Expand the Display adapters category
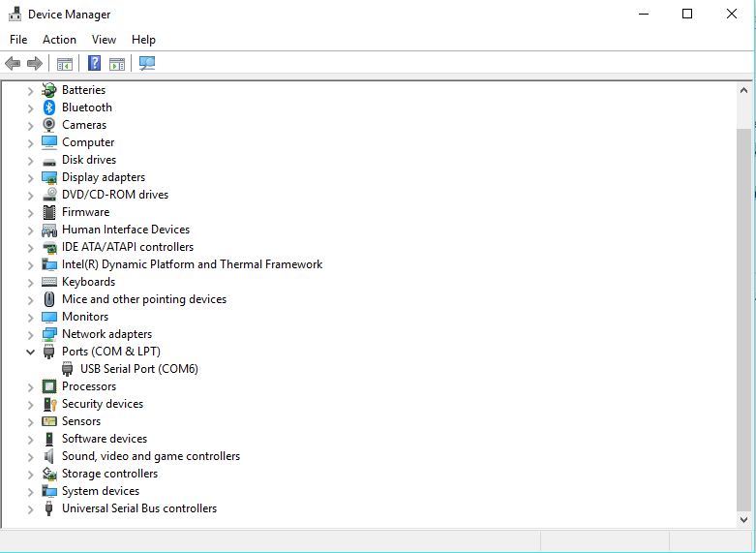 (30, 177)
